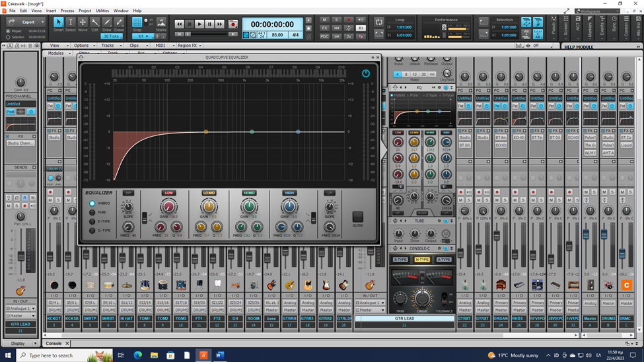Screen dimensions: 644x362
Task: Click the yellow LO MID node on EQ curve
Action: [206, 132]
